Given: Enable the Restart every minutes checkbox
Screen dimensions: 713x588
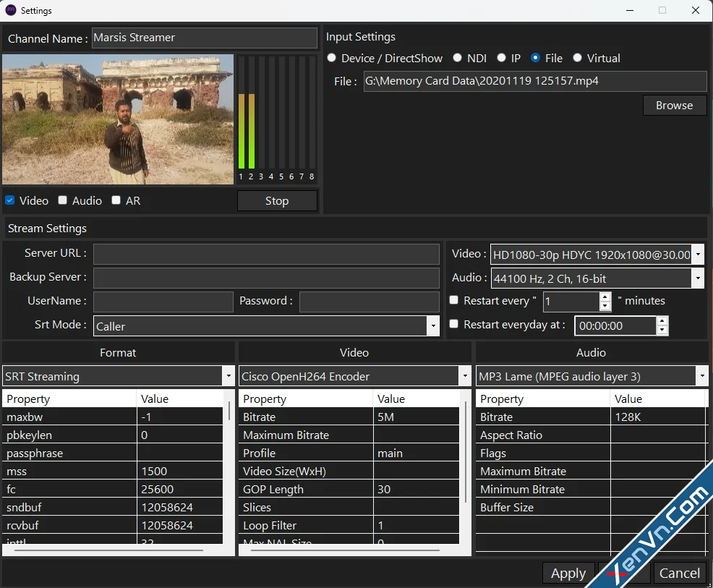Looking at the screenshot, I should tap(454, 300).
